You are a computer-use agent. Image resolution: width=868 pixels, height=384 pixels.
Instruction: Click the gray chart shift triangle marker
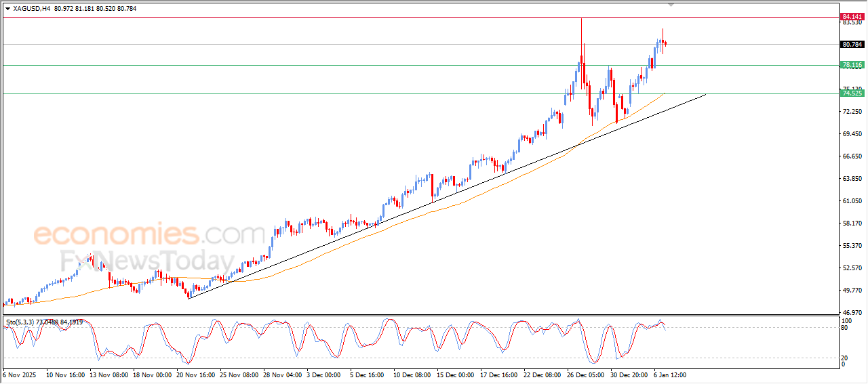point(671,5)
